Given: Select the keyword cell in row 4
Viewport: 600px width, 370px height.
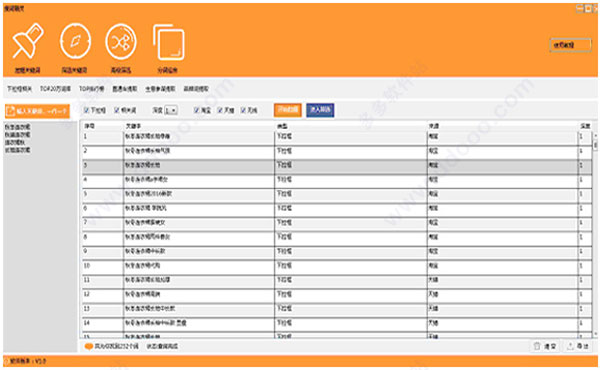Looking at the screenshot, I should click(x=199, y=180).
